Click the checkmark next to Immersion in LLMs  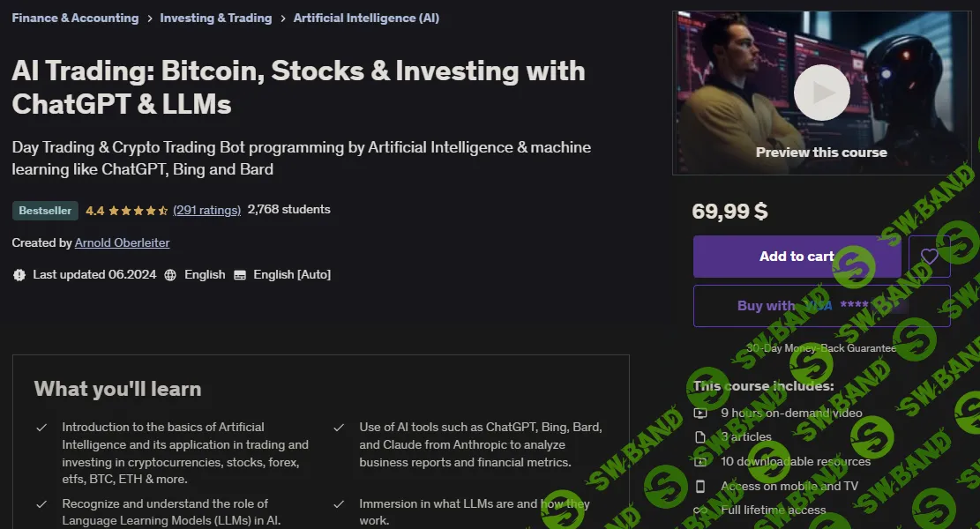tap(339, 503)
